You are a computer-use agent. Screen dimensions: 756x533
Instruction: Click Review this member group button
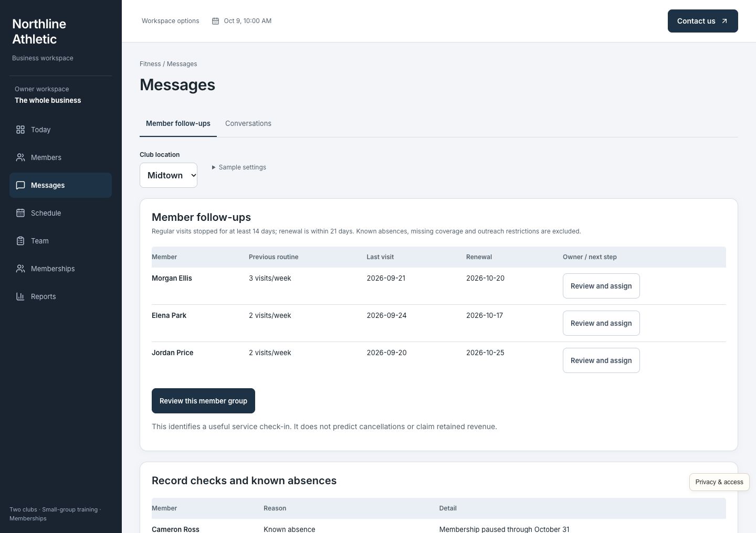click(203, 401)
